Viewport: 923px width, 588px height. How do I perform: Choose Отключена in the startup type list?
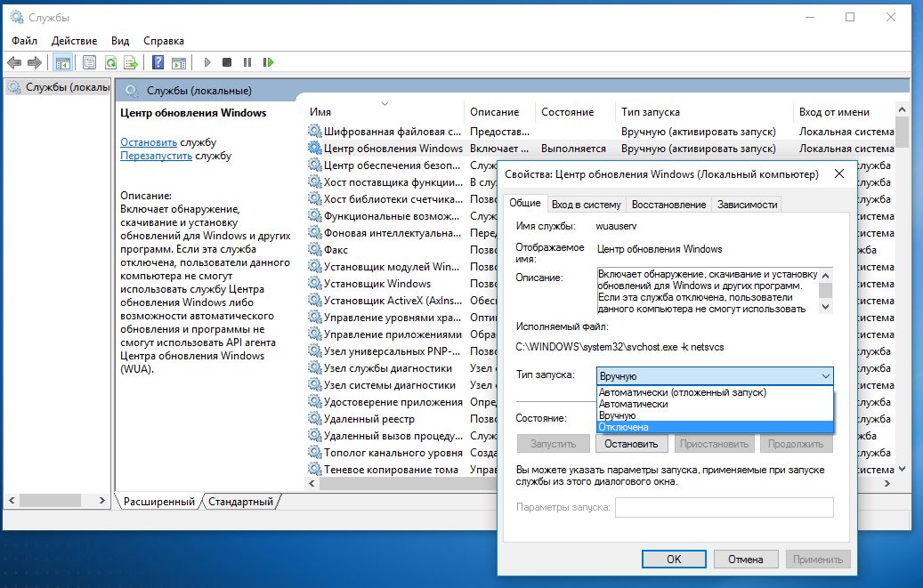pyautogui.click(x=716, y=427)
